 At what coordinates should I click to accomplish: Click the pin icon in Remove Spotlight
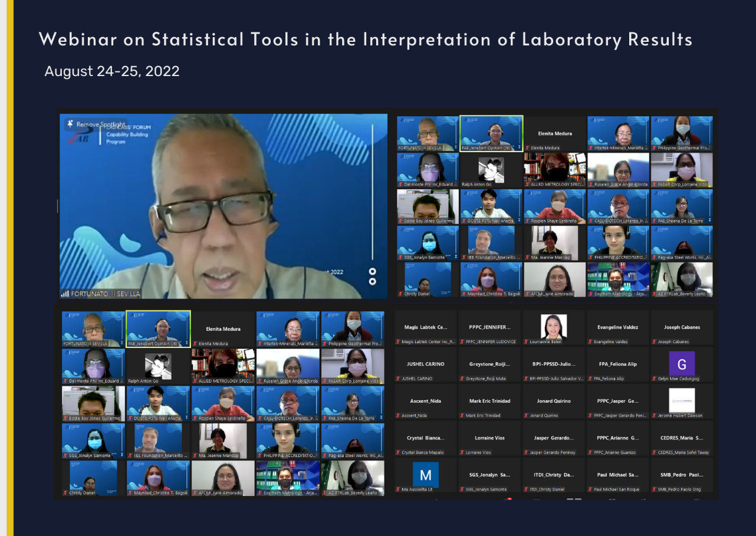71,124
